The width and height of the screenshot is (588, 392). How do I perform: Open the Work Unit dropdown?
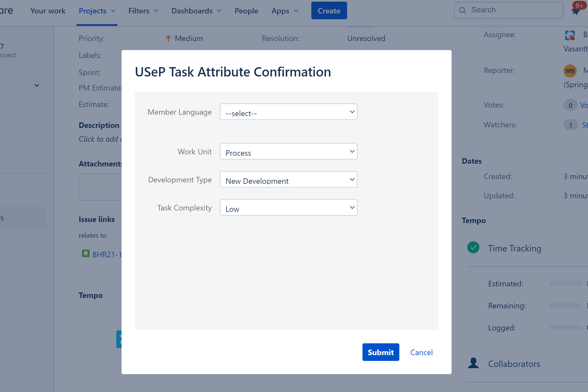288,152
